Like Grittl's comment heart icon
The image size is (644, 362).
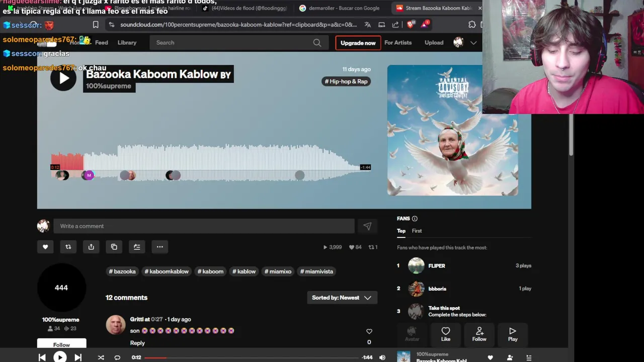pos(369,331)
